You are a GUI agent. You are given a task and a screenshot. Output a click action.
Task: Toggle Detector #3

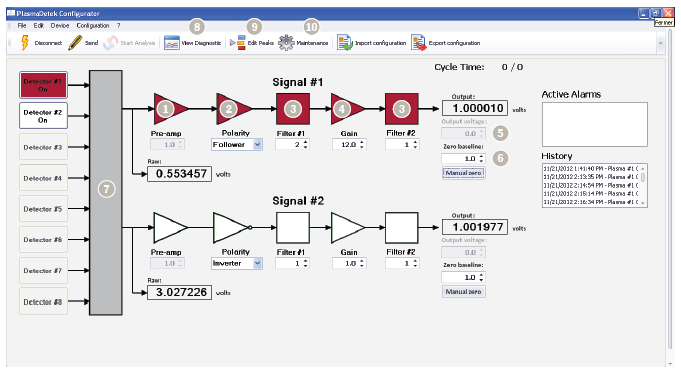pyautogui.click(x=43, y=147)
